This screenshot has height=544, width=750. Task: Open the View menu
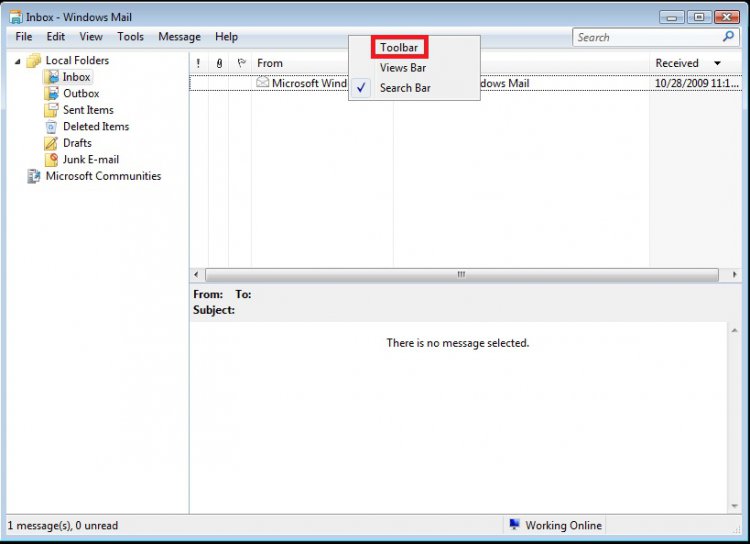coord(91,37)
